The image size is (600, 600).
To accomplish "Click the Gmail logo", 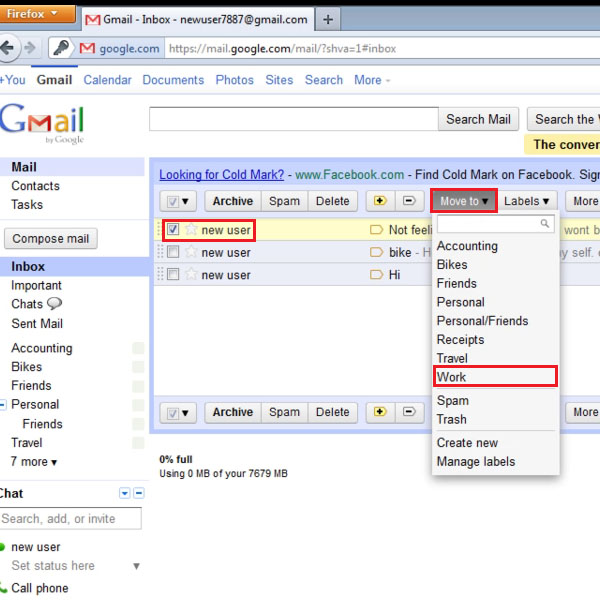I will pyautogui.click(x=42, y=123).
